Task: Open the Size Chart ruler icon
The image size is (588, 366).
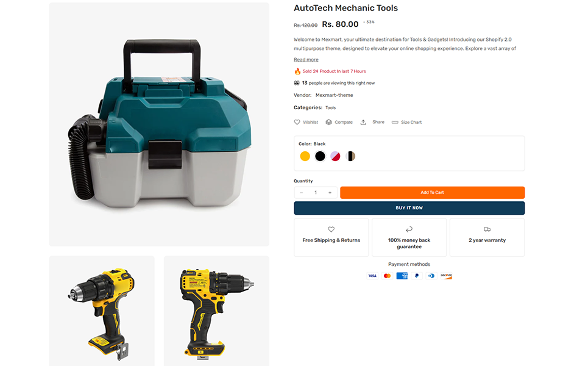Action: 395,122
